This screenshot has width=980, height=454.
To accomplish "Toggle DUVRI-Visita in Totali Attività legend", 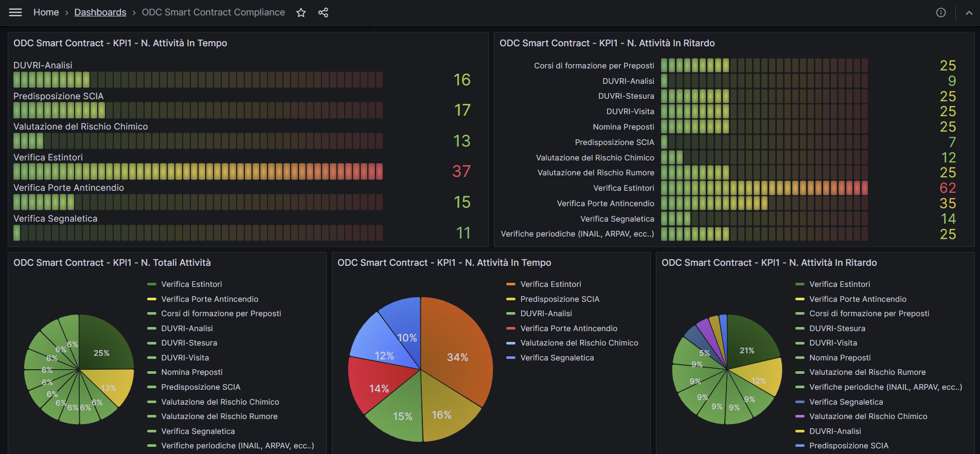I will pyautogui.click(x=185, y=358).
